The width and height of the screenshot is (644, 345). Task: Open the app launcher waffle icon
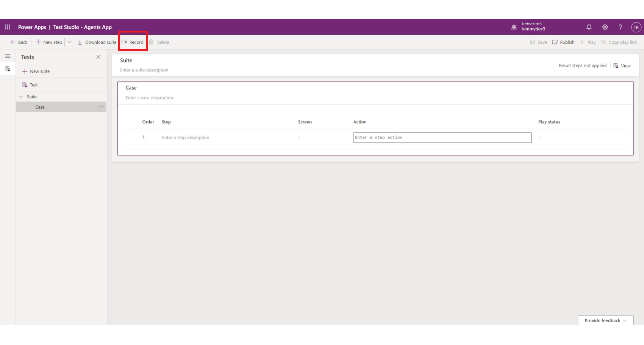(8, 27)
